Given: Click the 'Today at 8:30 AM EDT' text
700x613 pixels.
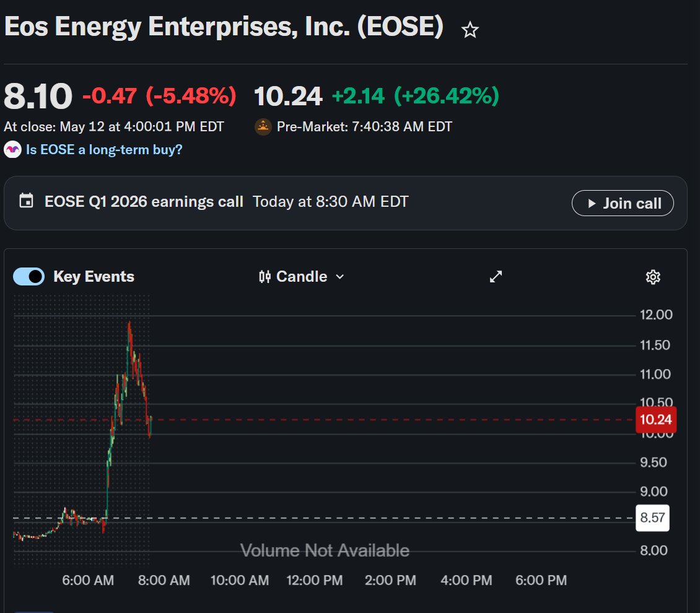Looking at the screenshot, I should point(330,202).
